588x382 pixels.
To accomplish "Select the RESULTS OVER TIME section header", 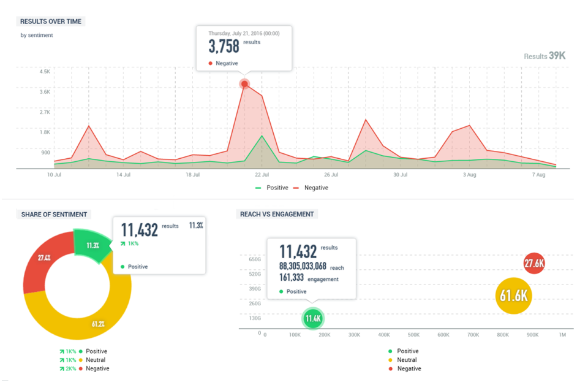I will (x=50, y=21).
